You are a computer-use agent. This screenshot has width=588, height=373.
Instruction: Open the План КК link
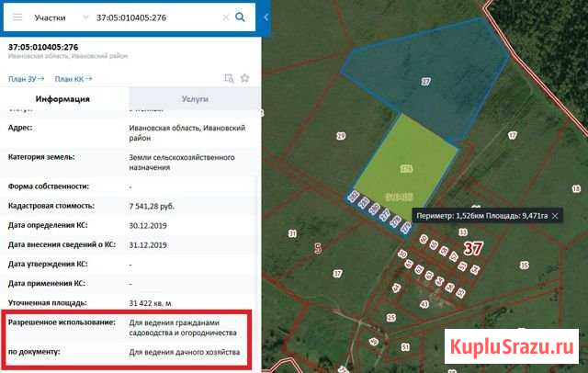pyautogui.click(x=73, y=79)
